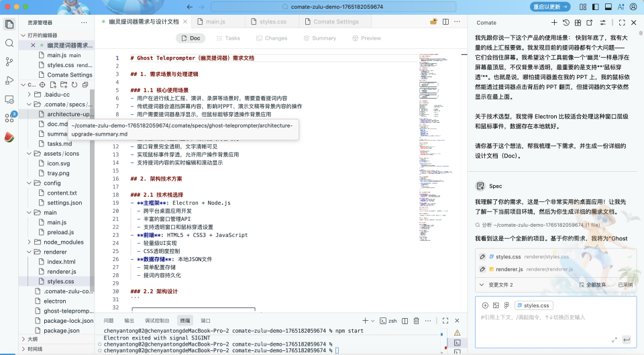Open Comate panel settings sliders icon
Image resolution: width=644 pixels, height=355 pixels.
(603, 23)
